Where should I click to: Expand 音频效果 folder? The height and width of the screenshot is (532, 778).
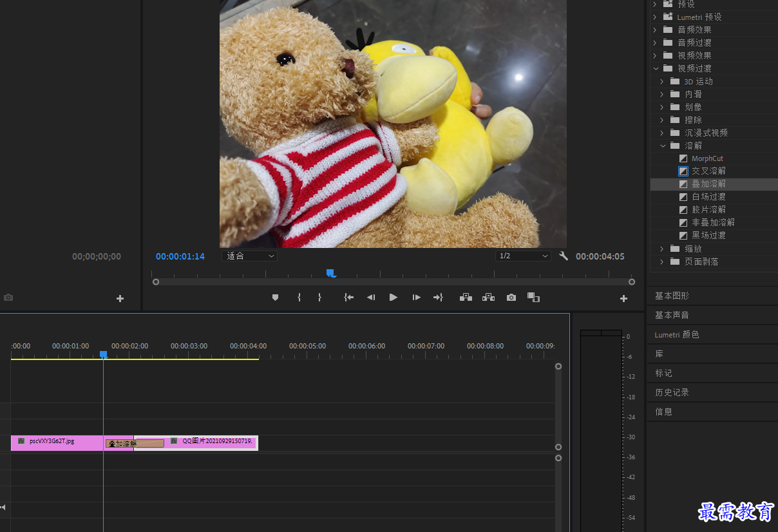tap(656, 30)
